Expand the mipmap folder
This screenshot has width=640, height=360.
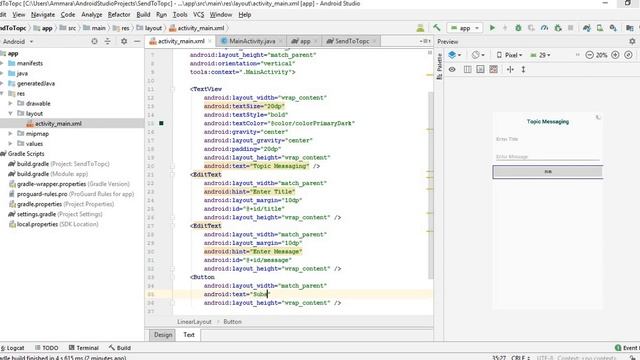[11, 133]
